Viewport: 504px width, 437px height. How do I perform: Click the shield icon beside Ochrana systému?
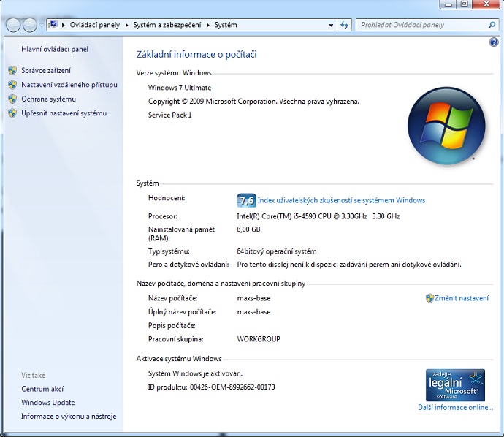12,99
